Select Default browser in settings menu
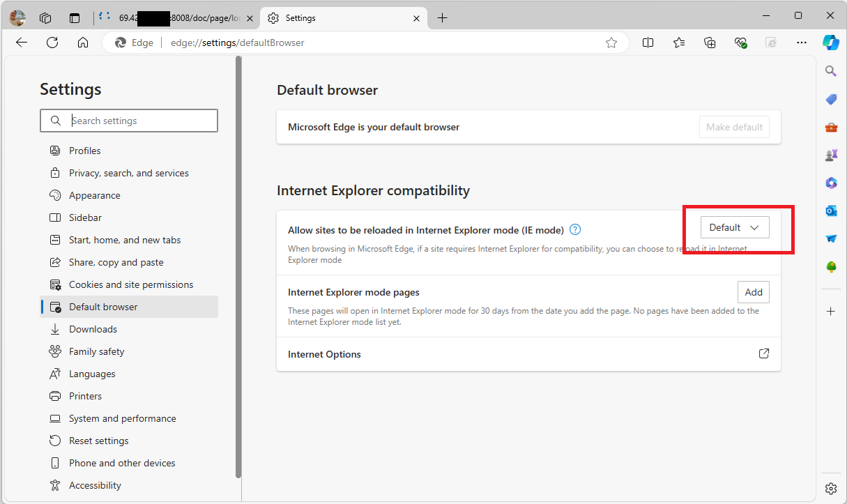Viewport: 847px width, 504px height. click(130, 307)
